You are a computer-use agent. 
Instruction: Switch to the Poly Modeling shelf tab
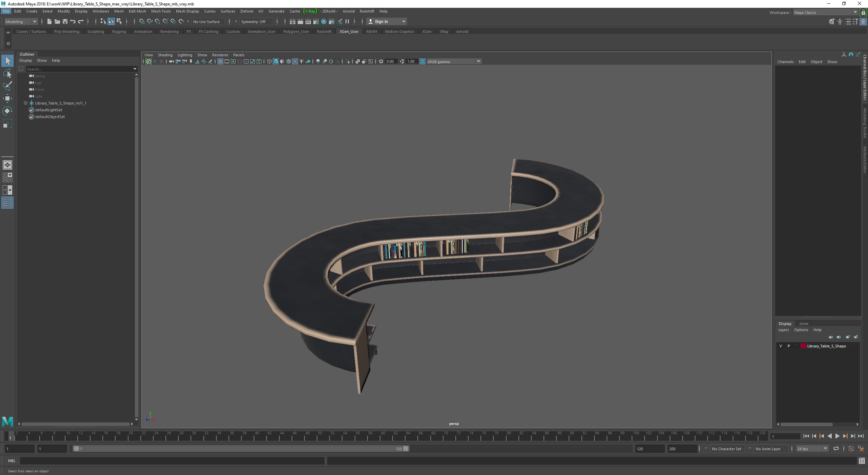[66, 32]
